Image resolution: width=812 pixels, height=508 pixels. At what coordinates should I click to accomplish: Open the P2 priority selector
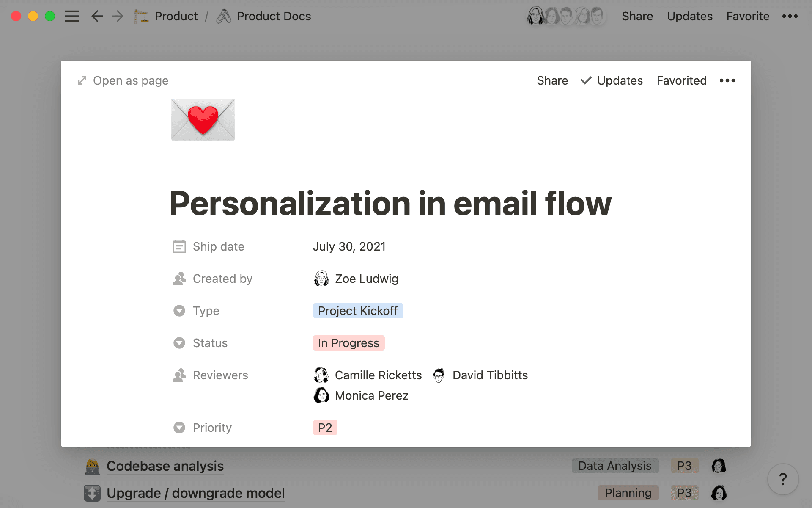[325, 428]
